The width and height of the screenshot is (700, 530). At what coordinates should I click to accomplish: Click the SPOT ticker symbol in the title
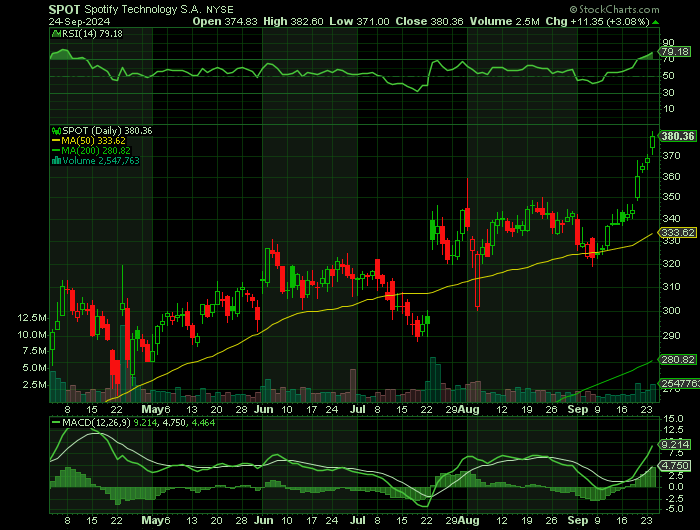64,9
